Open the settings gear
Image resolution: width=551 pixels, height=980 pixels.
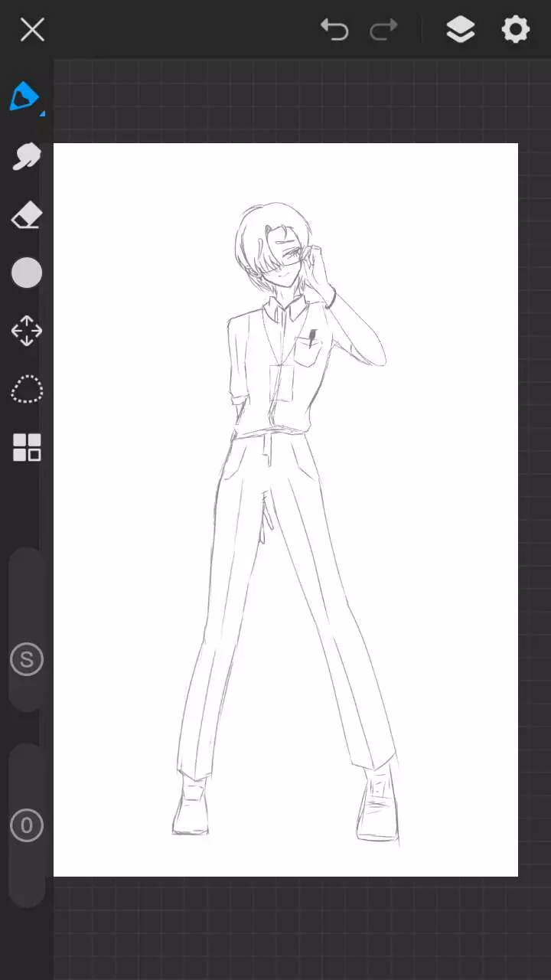[516, 30]
